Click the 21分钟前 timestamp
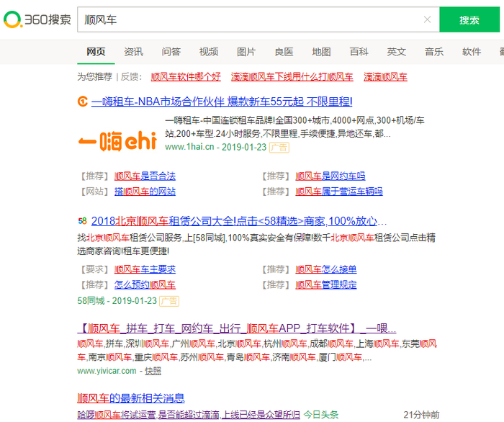This screenshot has height=422, width=504. click(x=421, y=415)
